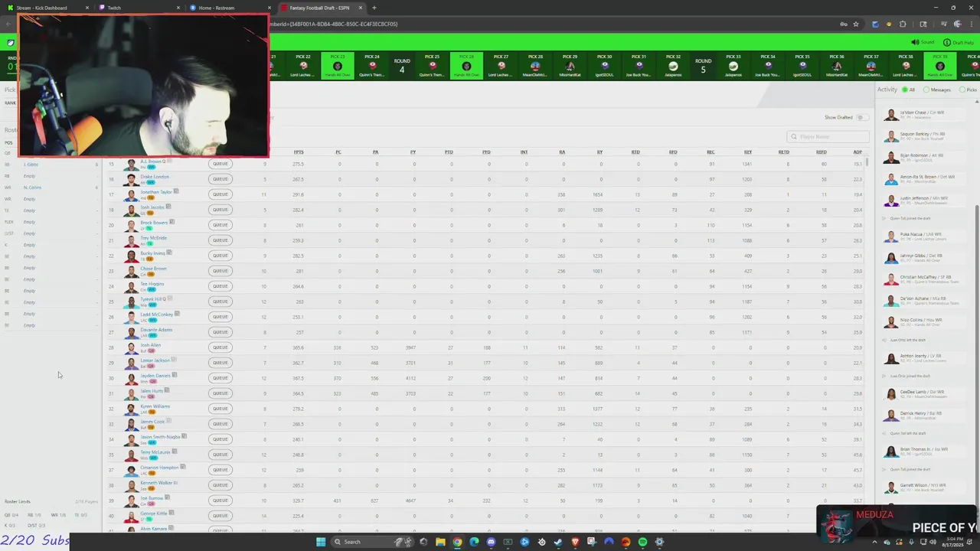Open Davante Adams player link

pyautogui.click(x=156, y=330)
